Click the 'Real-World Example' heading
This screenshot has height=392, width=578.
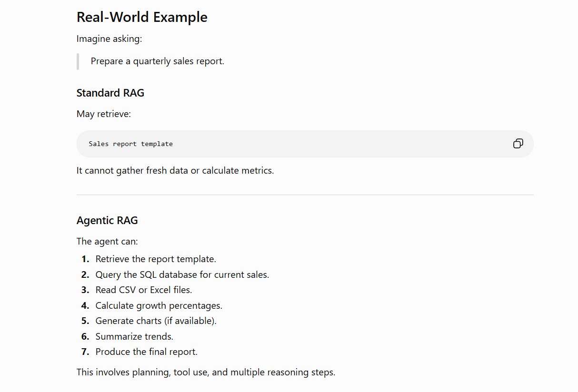click(142, 17)
